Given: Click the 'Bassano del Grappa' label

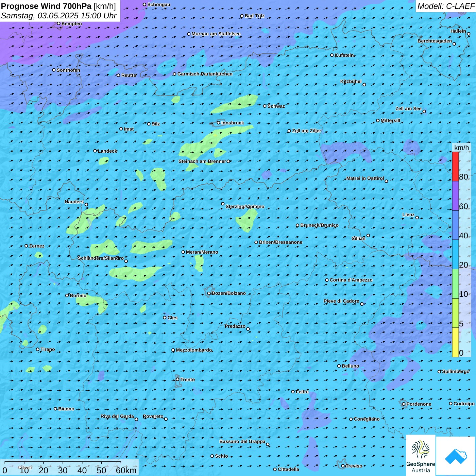Looking at the screenshot, I should [x=242, y=441].
